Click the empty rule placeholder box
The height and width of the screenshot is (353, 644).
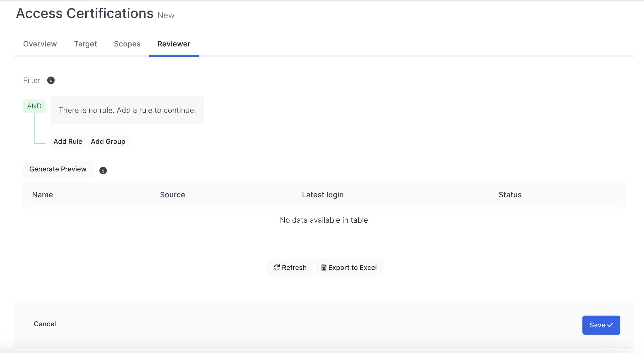click(x=127, y=110)
